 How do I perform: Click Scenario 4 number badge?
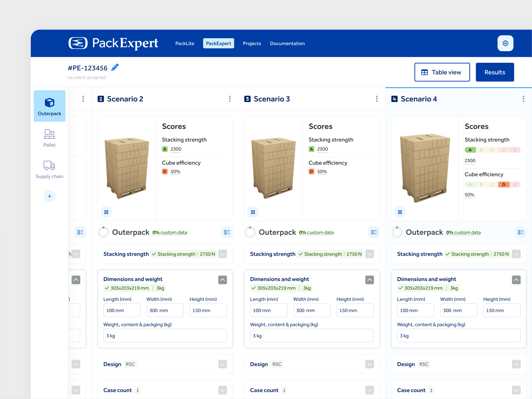394,99
